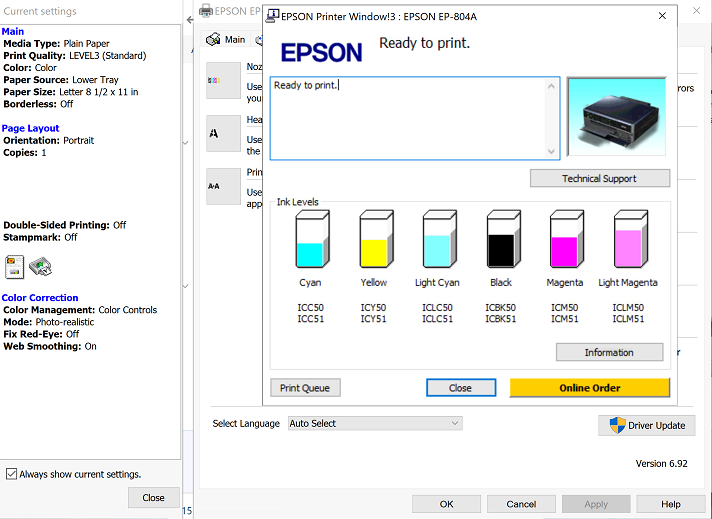The height and width of the screenshot is (519, 712).
Task: Click the document preview icon in settings panel
Action: 14,267
